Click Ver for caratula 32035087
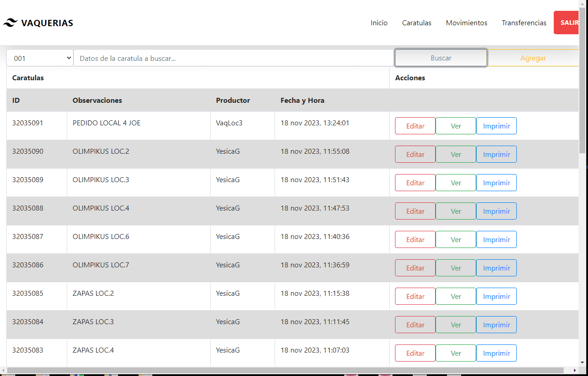 click(456, 240)
